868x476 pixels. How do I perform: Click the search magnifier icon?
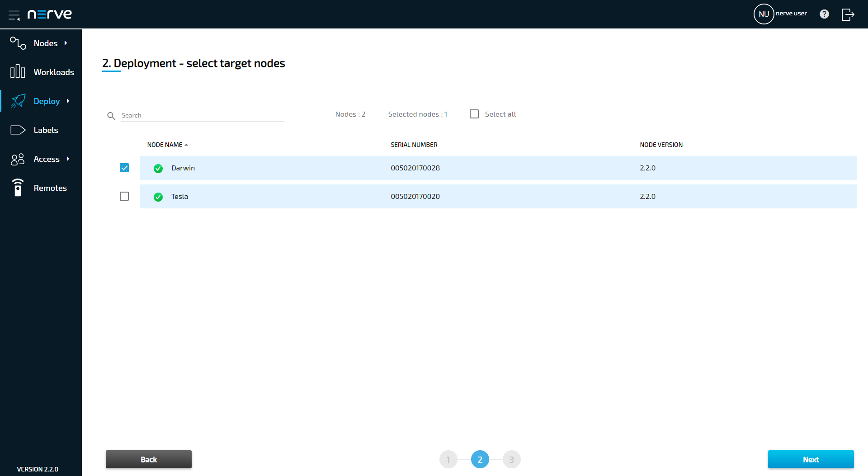111,116
